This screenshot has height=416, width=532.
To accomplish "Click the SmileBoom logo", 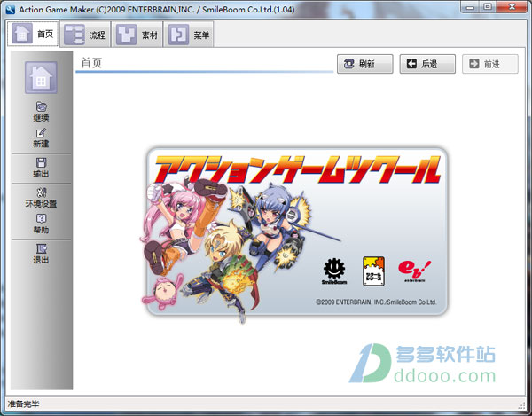I will (x=334, y=271).
